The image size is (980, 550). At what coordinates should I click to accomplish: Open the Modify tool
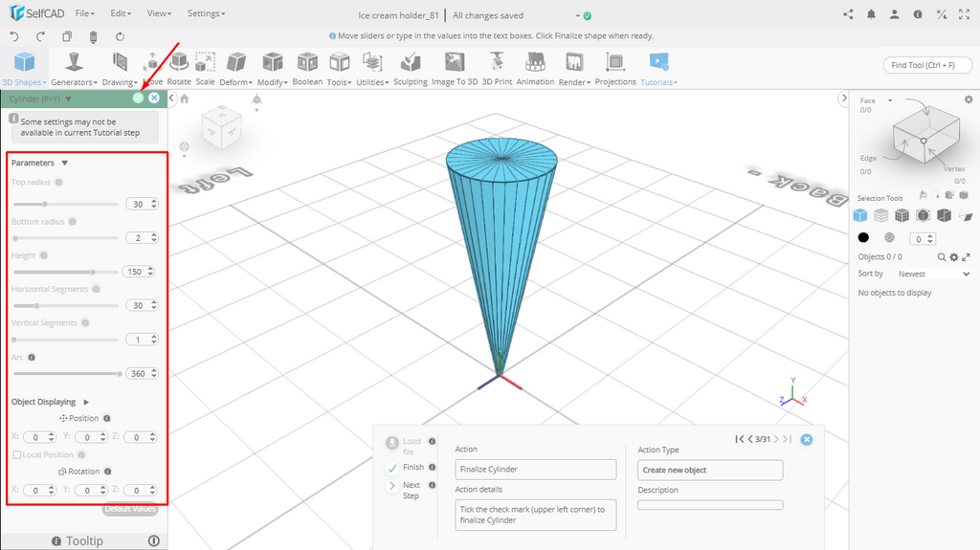pyautogui.click(x=273, y=69)
